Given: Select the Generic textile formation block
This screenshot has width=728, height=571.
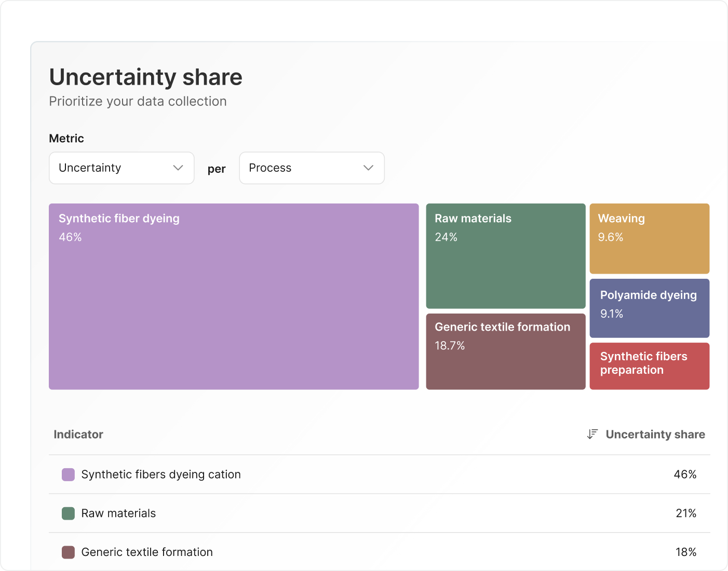Looking at the screenshot, I should [x=505, y=351].
